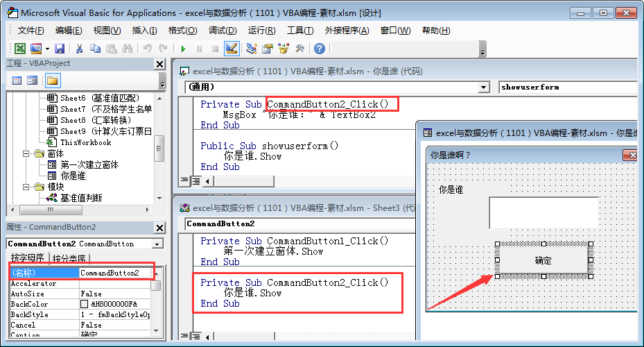Click the 你是谁 label on the userform
Viewport: 644px width, 347px height.
pyautogui.click(x=451, y=189)
